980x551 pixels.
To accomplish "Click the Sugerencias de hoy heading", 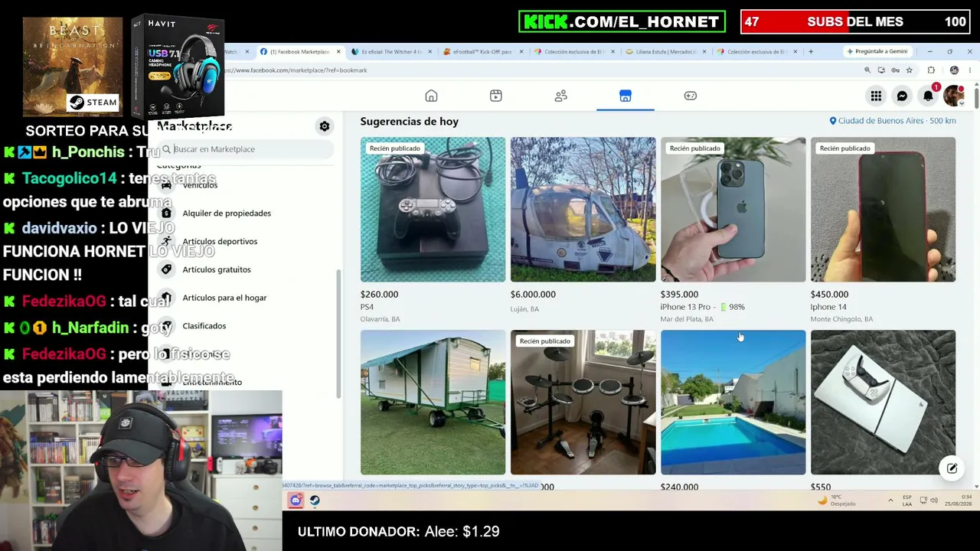I will [x=410, y=122].
